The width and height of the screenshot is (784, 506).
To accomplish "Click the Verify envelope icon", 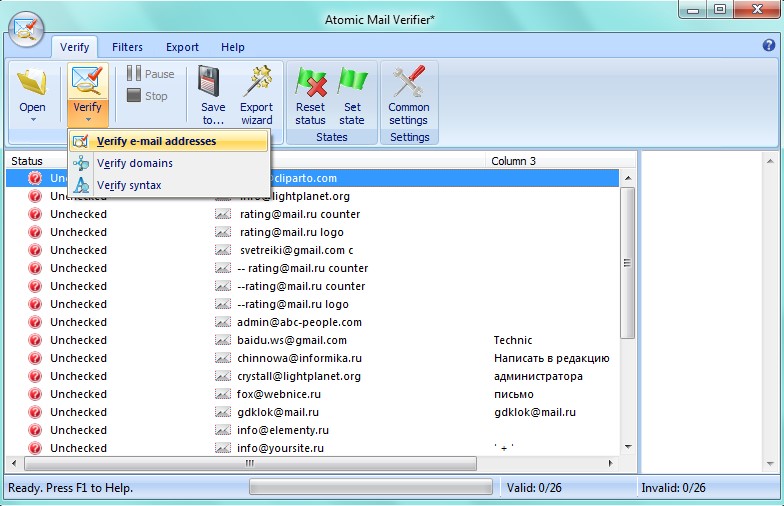I will tap(88, 81).
